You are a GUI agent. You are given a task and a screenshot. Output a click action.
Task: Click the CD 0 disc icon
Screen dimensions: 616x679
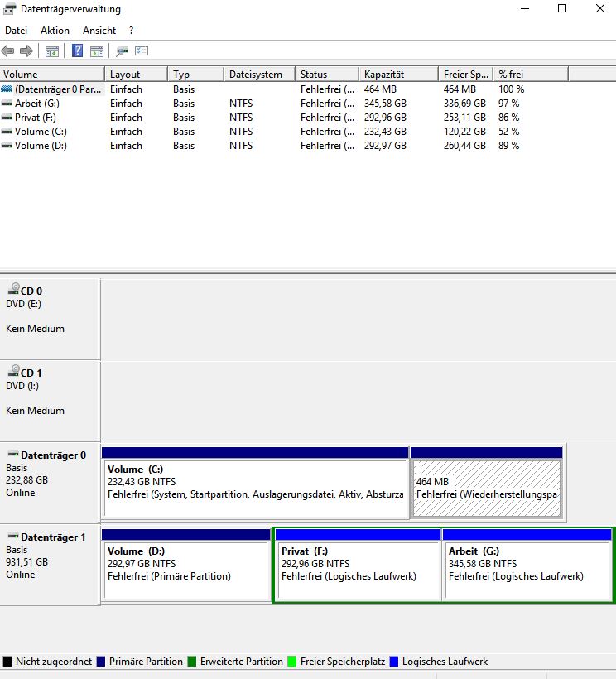tap(14, 289)
